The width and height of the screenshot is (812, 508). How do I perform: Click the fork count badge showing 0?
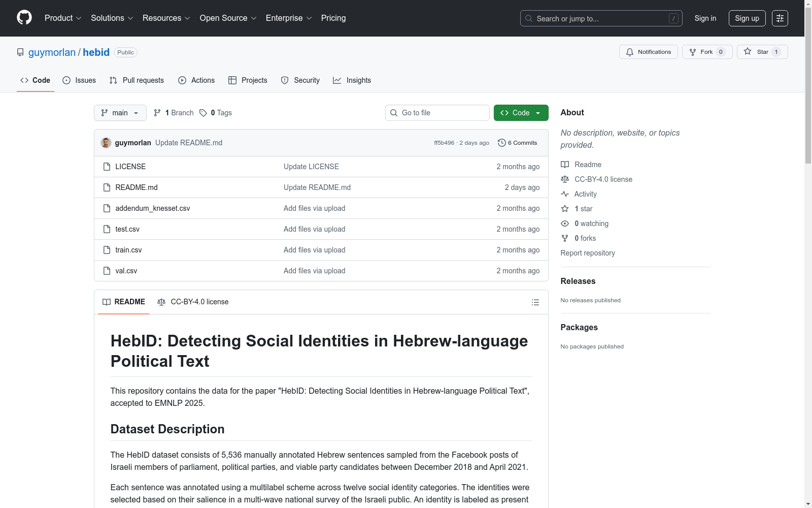[x=721, y=52]
